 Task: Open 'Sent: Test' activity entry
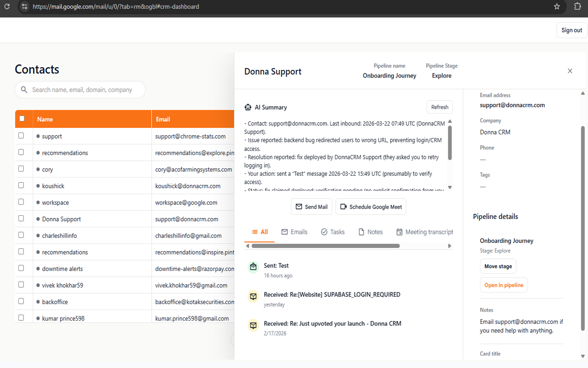(276, 265)
